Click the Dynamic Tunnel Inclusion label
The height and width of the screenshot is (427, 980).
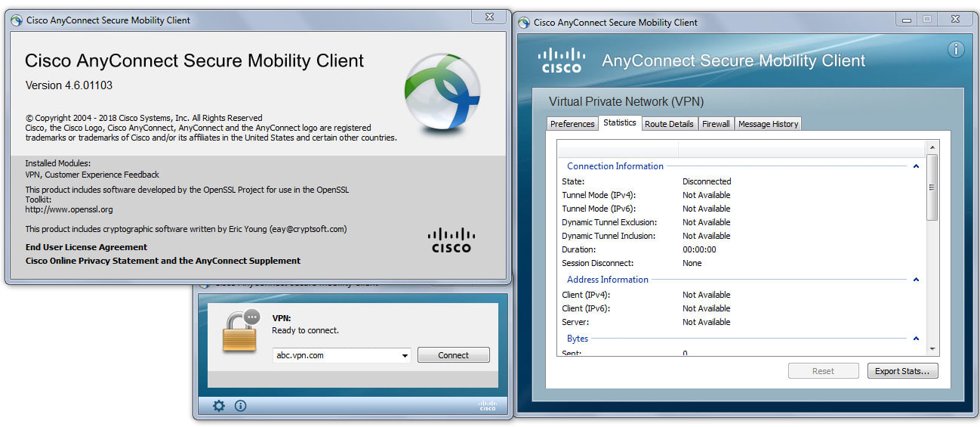pos(609,236)
